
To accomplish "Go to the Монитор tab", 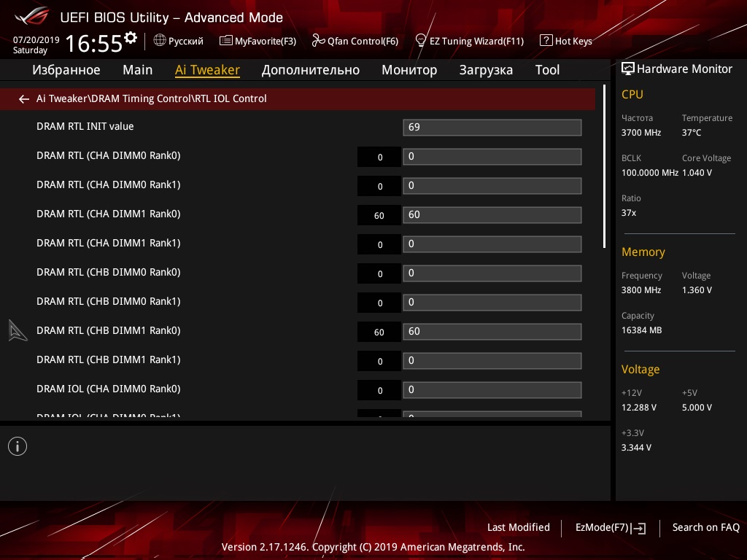I will point(409,70).
